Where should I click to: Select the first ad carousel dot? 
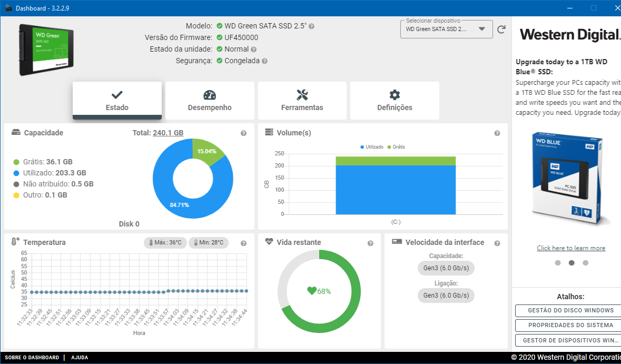[558, 263]
